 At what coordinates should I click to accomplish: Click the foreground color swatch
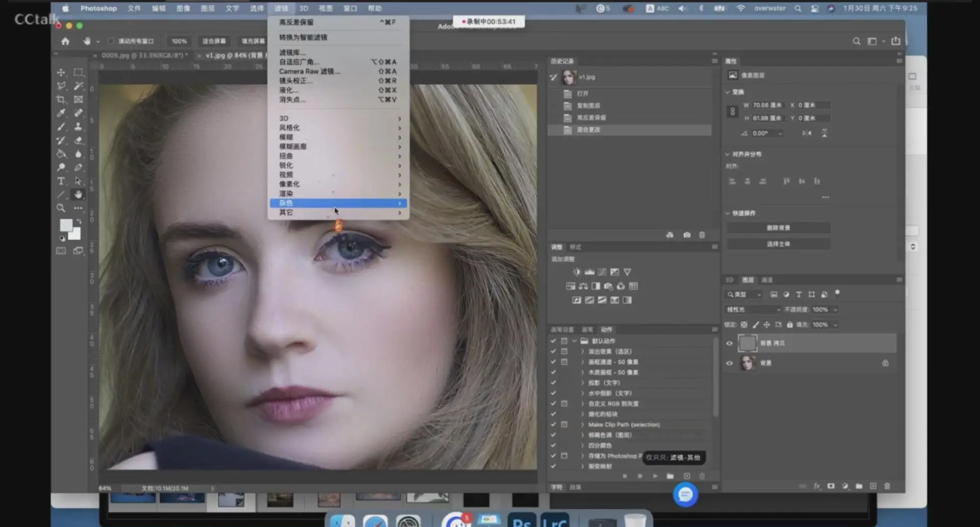tap(66, 225)
